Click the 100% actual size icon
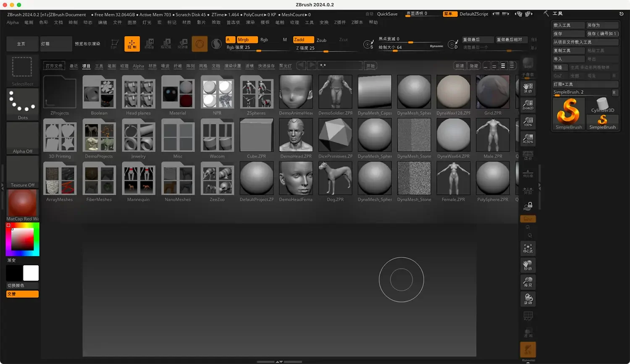Viewport: 630px width, 364px height. [528, 122]
